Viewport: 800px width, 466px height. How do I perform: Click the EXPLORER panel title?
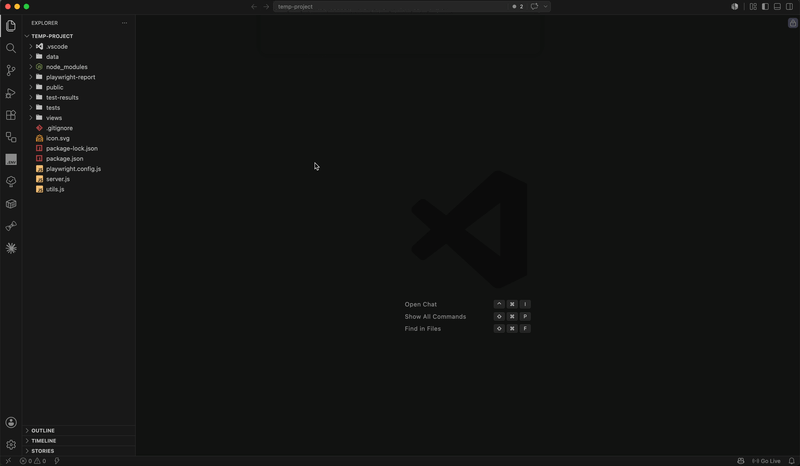44,23
